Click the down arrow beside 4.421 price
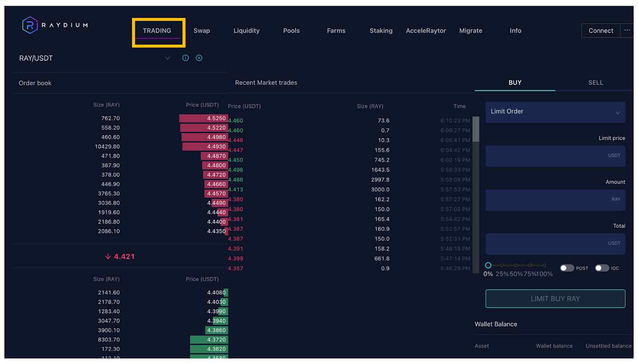This screenshot has height=364, width=638. (x=108, y=256)
